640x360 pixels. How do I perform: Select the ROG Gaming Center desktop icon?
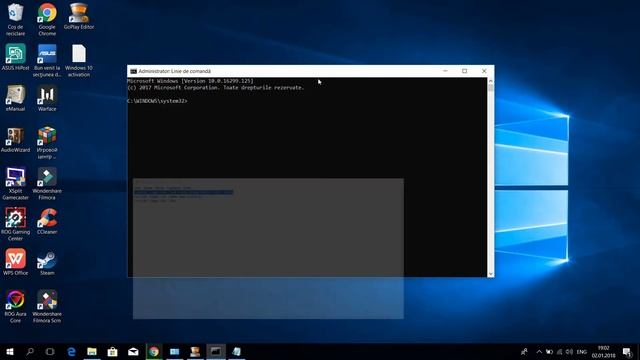click(x=16, y=224)
